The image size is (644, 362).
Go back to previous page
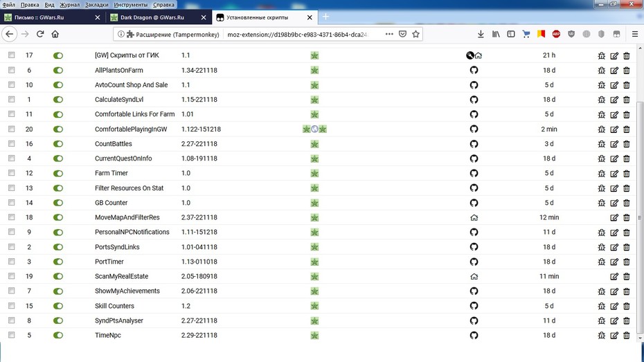(x=10, y=34)
